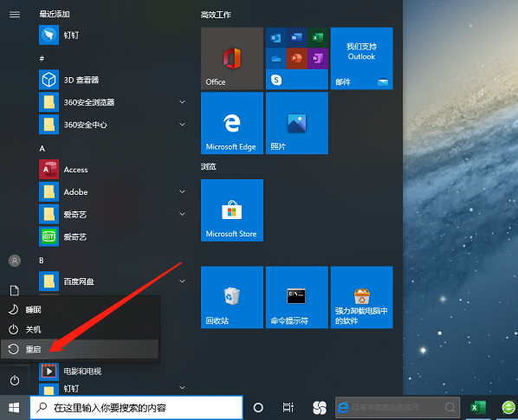Expand the Adobe folder chevron
Viewport: 518px width, 420px height.
pos(182,192)
